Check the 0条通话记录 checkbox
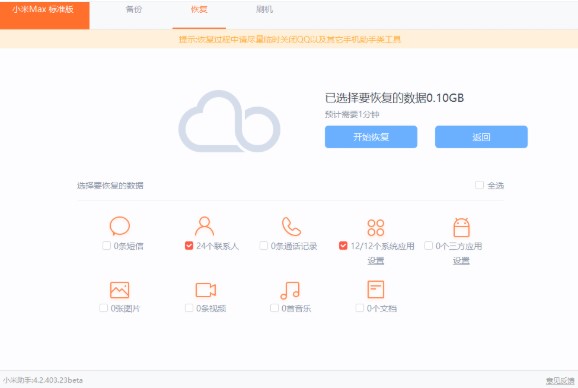Image resolution: width=578 pixels, height=388 pixels. pos(263,245)
